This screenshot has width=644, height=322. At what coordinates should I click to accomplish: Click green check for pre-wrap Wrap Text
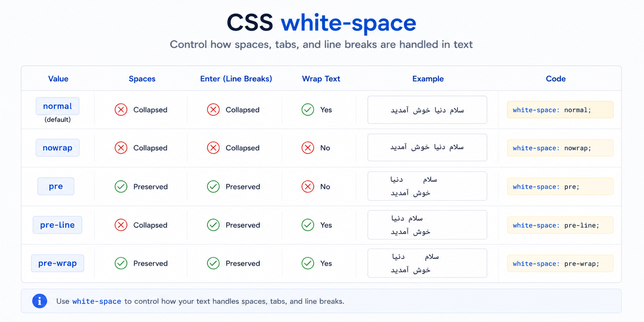tap(308, 263)
